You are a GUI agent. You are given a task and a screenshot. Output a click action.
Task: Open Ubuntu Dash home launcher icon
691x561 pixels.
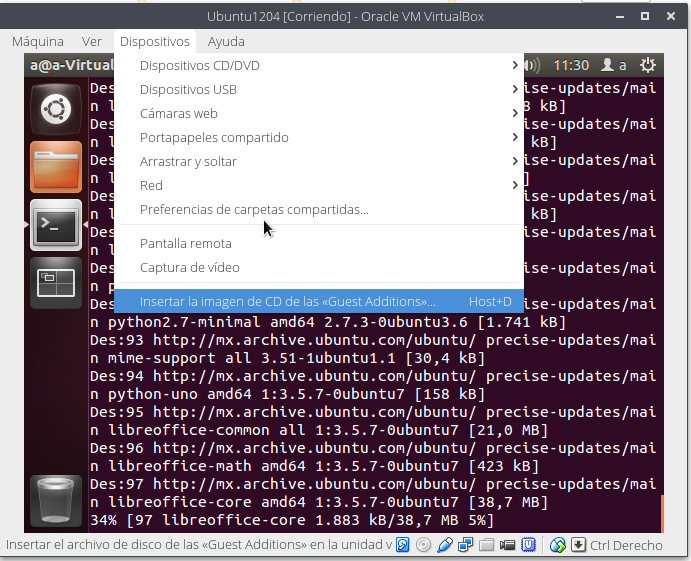56,108
